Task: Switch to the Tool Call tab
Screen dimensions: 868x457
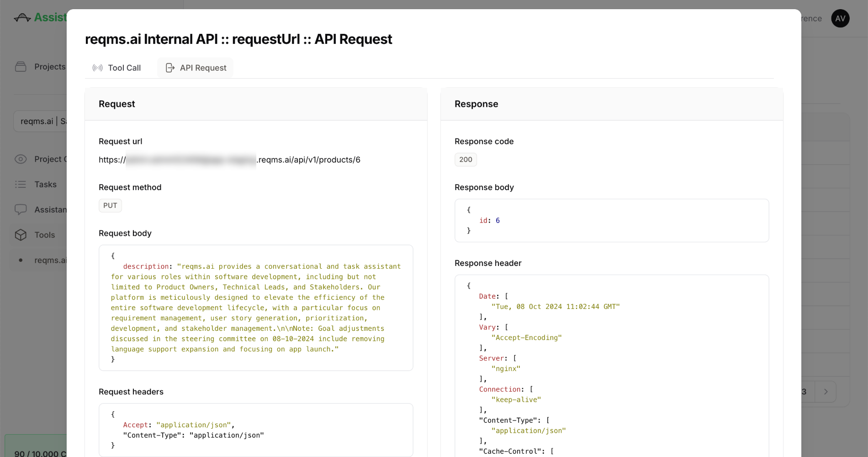Action: click(x=116, y=68)
